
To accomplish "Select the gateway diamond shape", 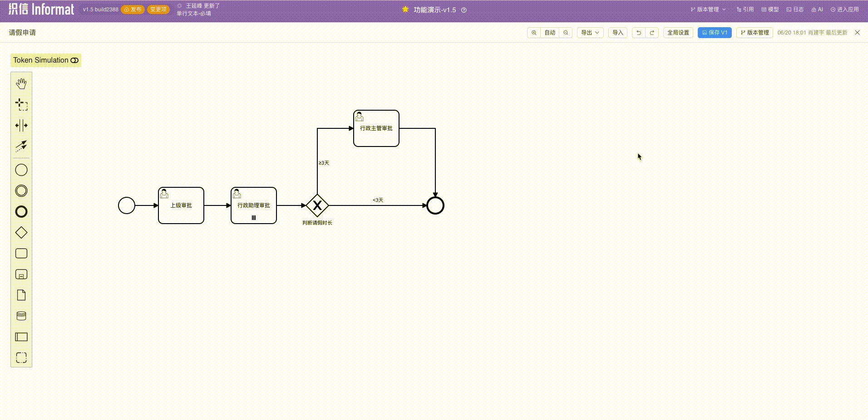I will (x=21, y=232).
